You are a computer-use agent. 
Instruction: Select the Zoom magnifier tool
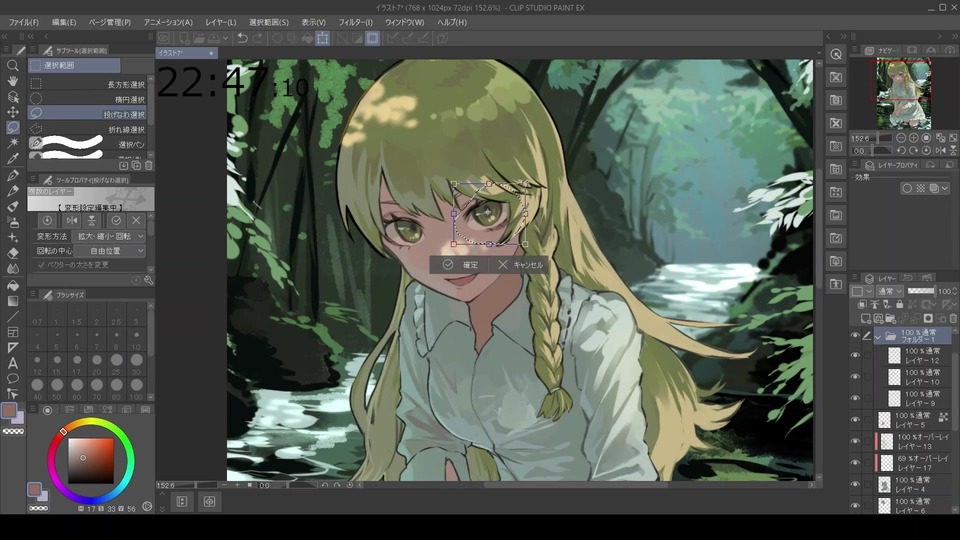pos(12,66)
